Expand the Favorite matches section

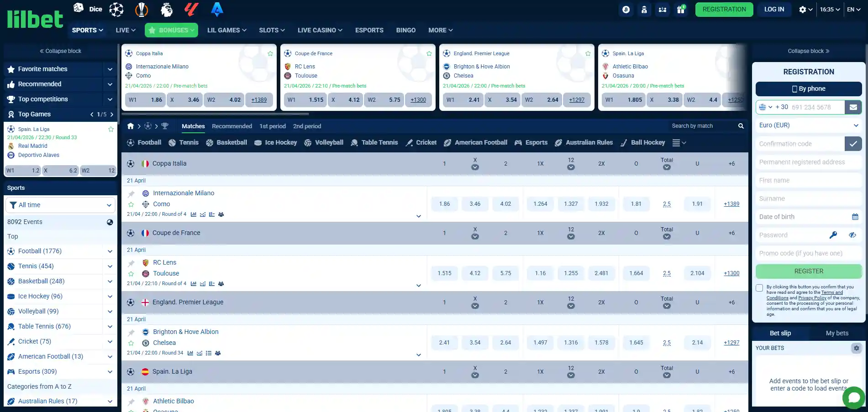pyautogui.click(x=110, y=69)
